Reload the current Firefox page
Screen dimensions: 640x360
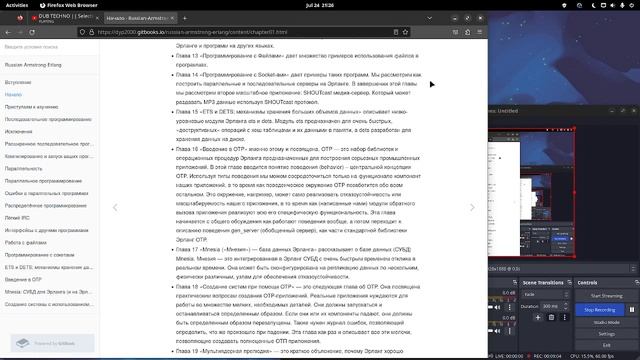[x=32, y=32]
